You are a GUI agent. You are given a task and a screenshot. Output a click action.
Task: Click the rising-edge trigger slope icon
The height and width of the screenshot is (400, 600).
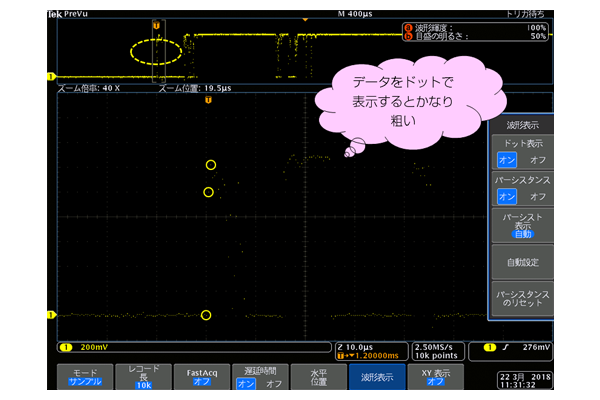pyautogui.click(x=505, y=347)
